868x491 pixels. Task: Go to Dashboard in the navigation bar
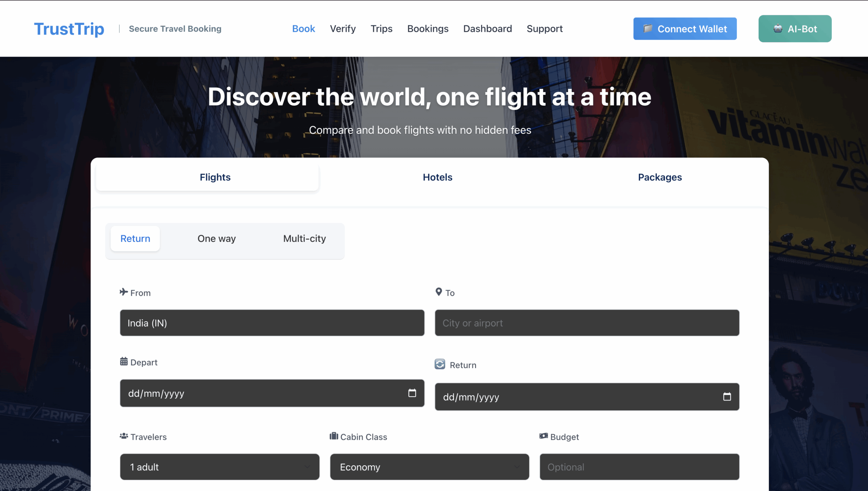(x=487, y=29)
